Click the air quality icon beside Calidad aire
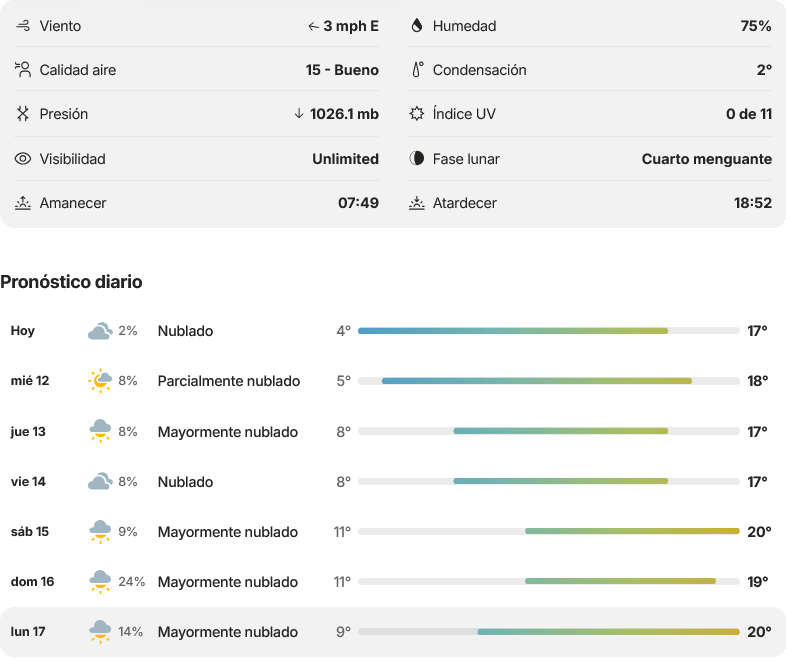The width and height of the screenshot is (786, 660). 23,70
